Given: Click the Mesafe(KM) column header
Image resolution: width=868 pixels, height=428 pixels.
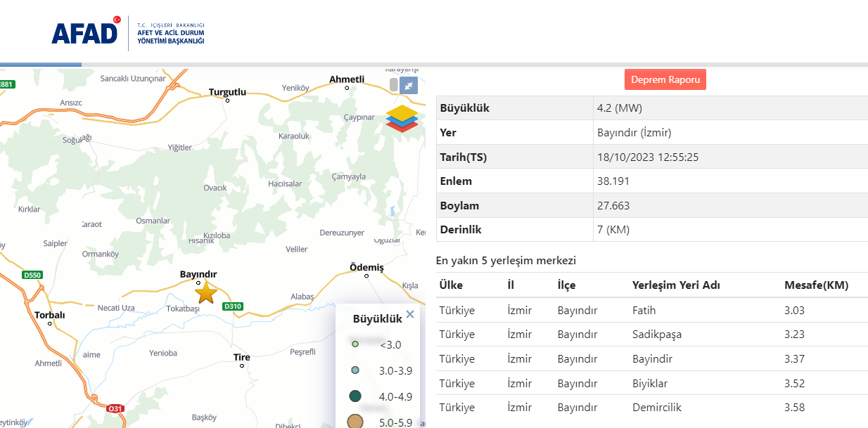Looking at the screenshot, I should point(816,285).
